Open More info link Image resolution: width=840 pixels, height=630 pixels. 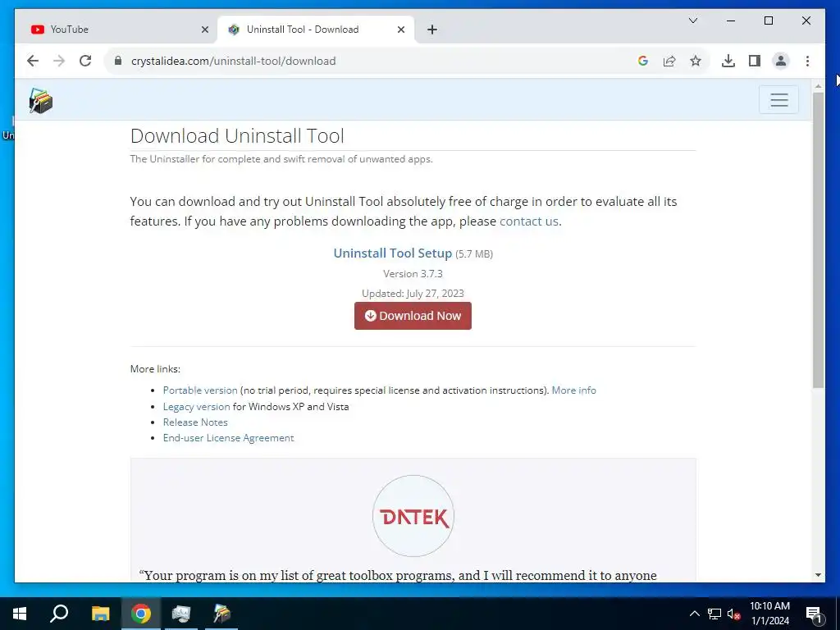(573, 390)
